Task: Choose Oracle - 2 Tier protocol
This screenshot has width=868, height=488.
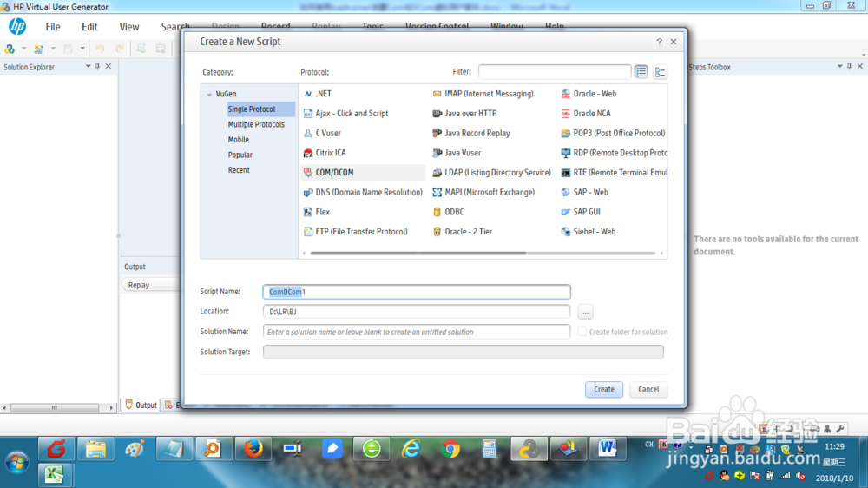Action: [x=463, y=232]
